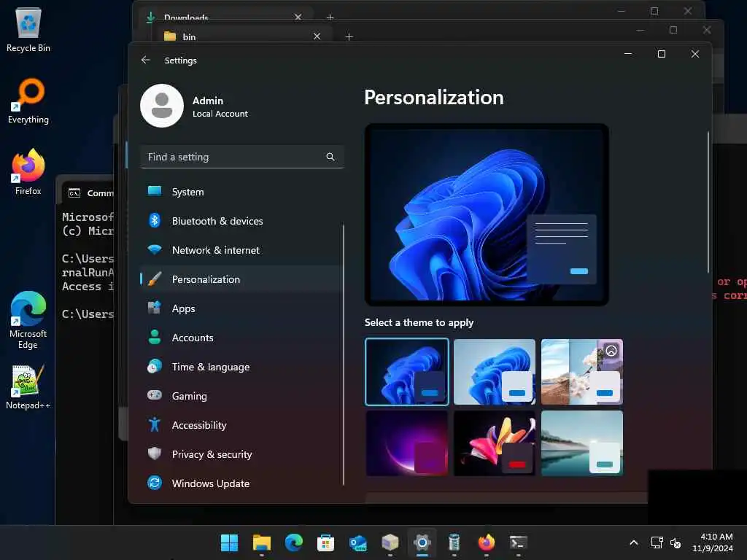
Task: Open Privacy & security shield icon
Action: [x=155, y=454]
